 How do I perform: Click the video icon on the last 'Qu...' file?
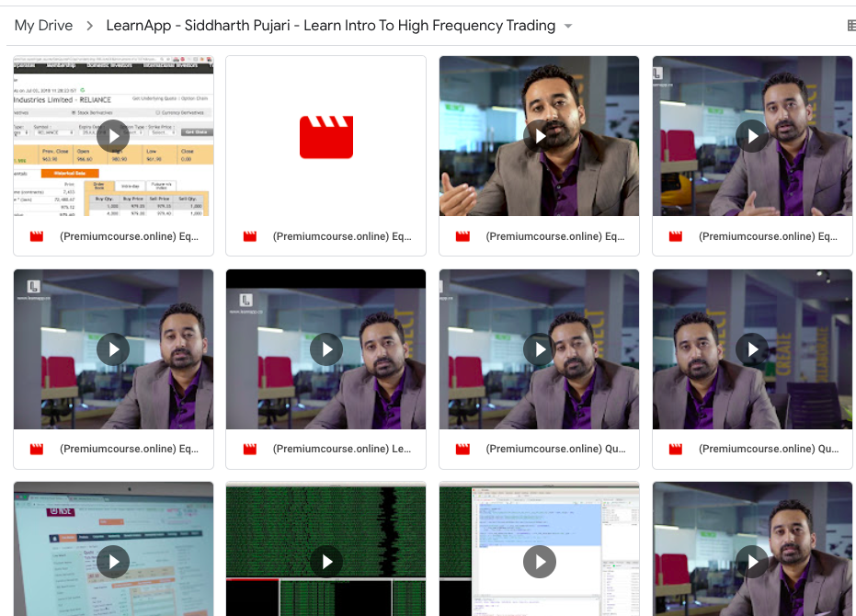coord(676,450)
